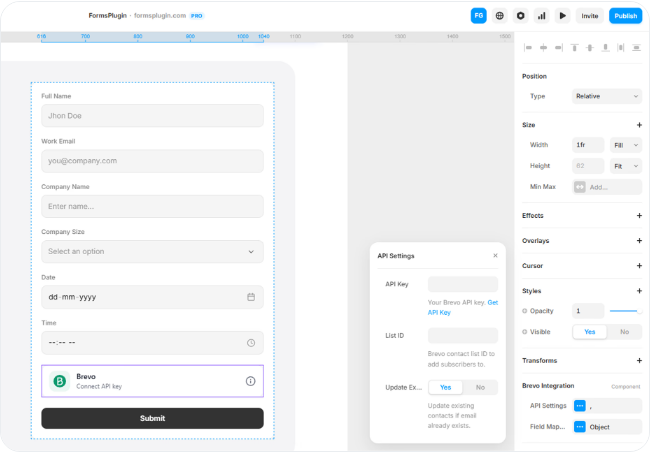Open the Position Type Relative dropdown

[607, 96]
